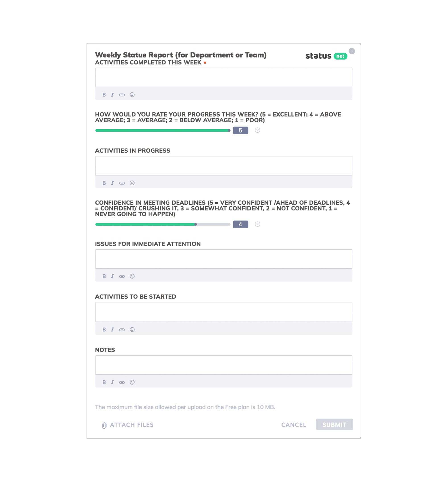
Task: Click the Emoji icon in Activities Completed toolbar
Action: (132, 94)
